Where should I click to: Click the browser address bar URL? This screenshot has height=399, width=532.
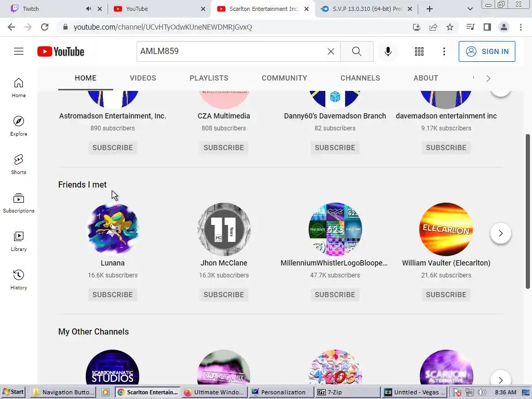click(163, 27)
